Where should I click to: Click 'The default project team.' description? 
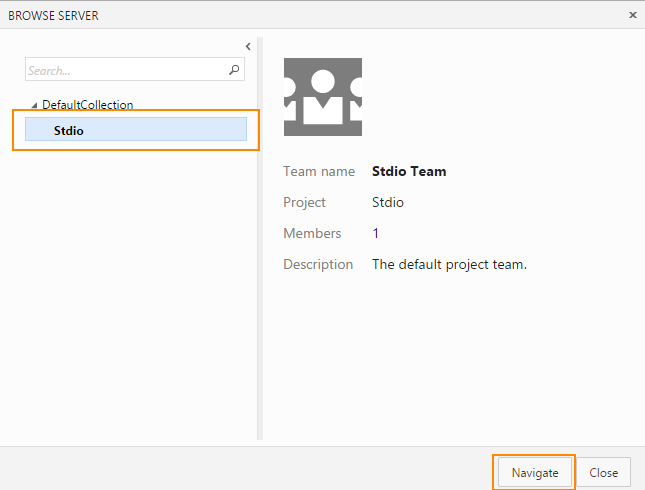[449, 264]
